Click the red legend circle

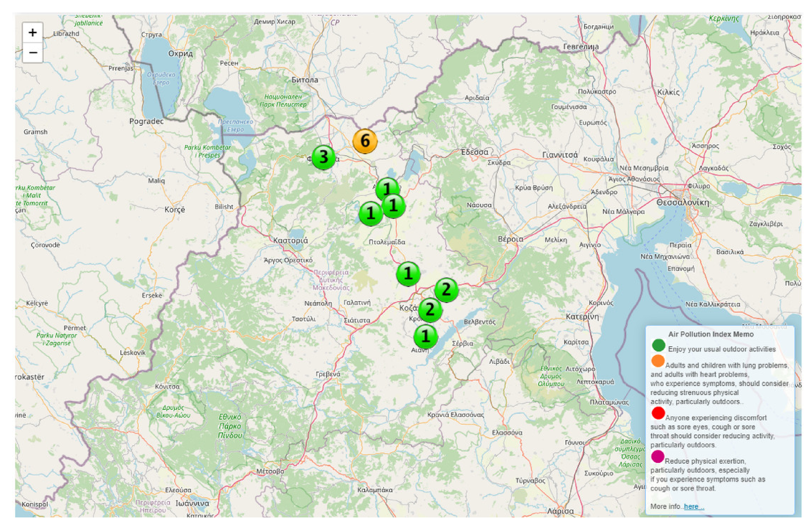tap(658, 413)
